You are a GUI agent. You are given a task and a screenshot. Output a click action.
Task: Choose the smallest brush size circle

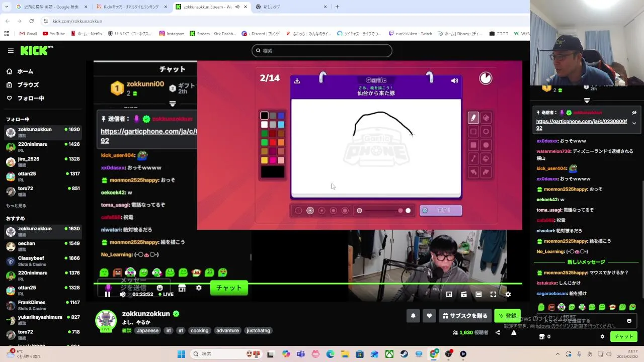pos(298,211)
